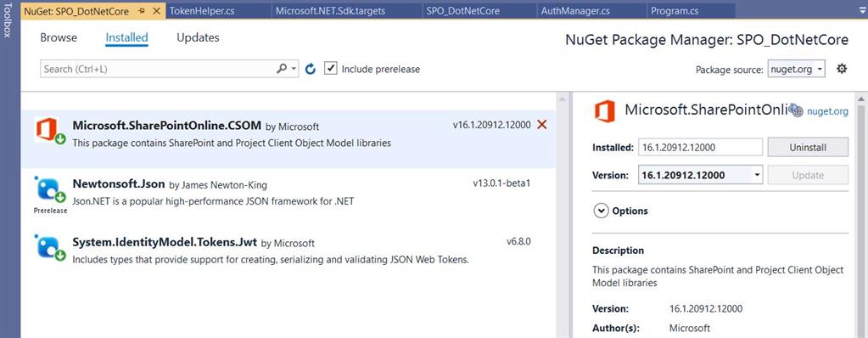Click the Microsoft.SharePointOnline.CSOM Office package icon
Viewport: 868px width, 338px height.
coord(49,131)
